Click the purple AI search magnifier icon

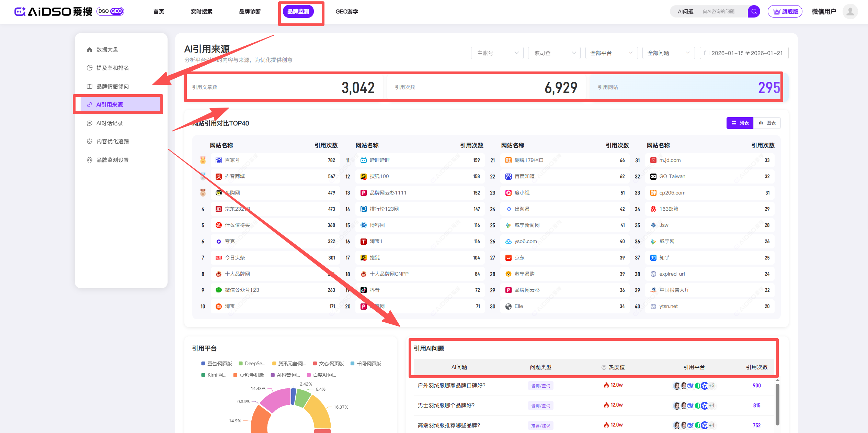pos(754,11)
